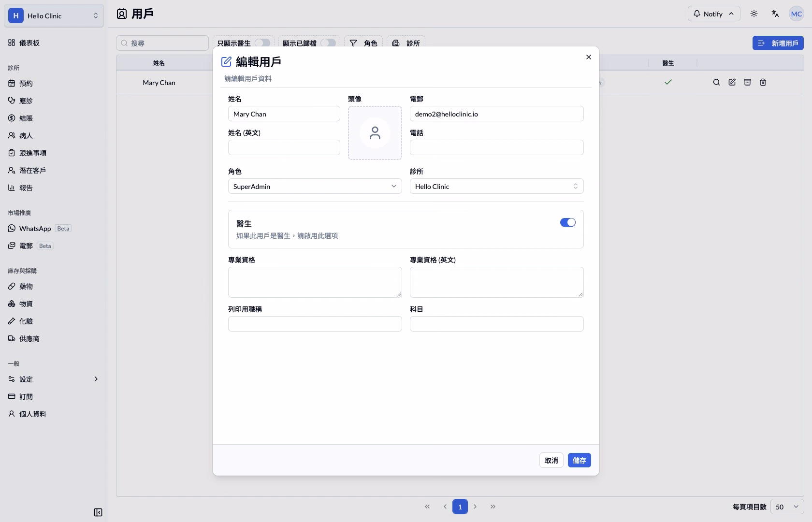Viewport: 812px width, 522px height.
Task: Expand the Notify dropdown
Action: coord(714,14)
